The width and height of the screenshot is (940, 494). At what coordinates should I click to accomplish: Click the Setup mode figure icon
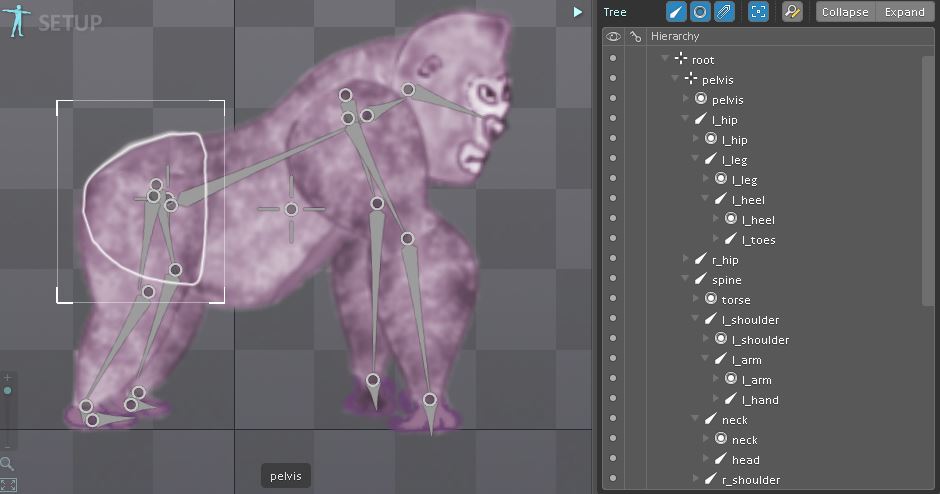tap(16, 20)
